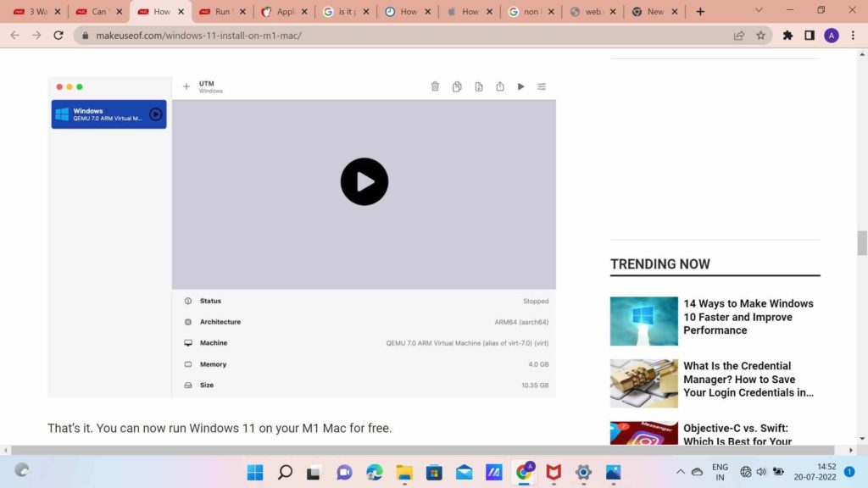Click the UTM trash delete icon
868x488 pixels.
pos(435,86)
